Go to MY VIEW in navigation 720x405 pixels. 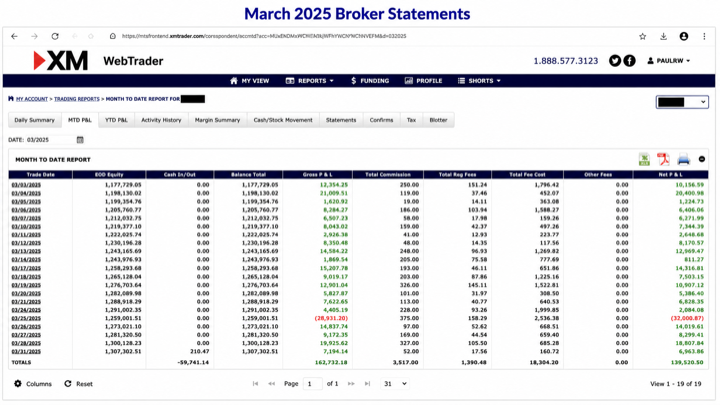pos(250,81)
